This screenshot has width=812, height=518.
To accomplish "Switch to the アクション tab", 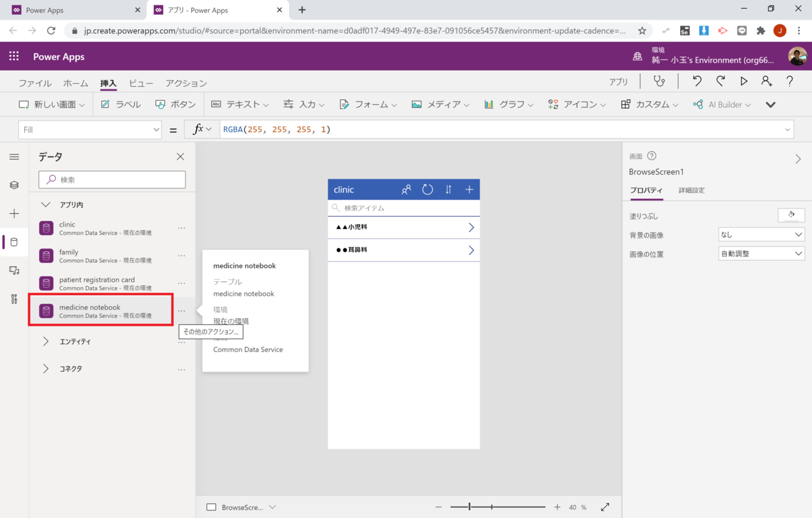I will coord(186,83).
